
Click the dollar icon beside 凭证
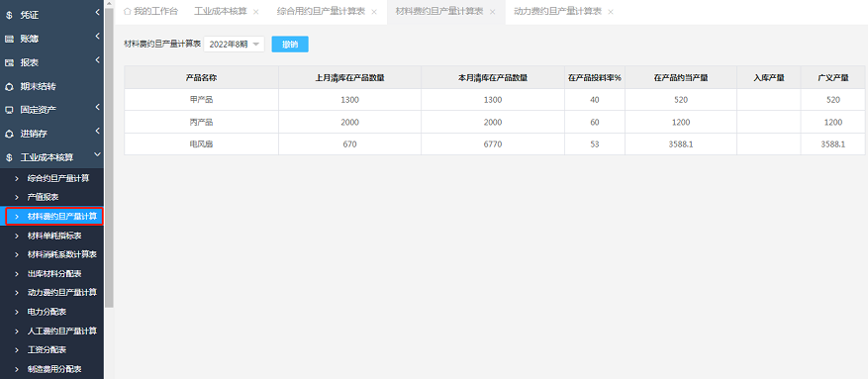pos(9,16)
